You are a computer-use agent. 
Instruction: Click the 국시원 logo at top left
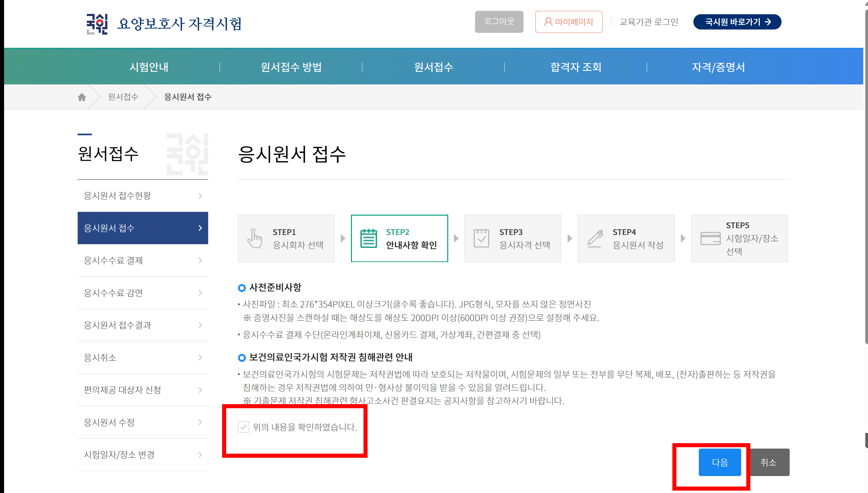click(x=97, y=24)
